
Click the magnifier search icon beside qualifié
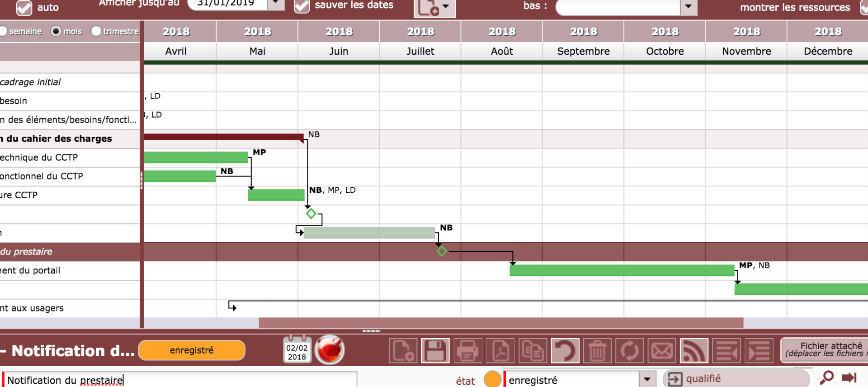827,378
